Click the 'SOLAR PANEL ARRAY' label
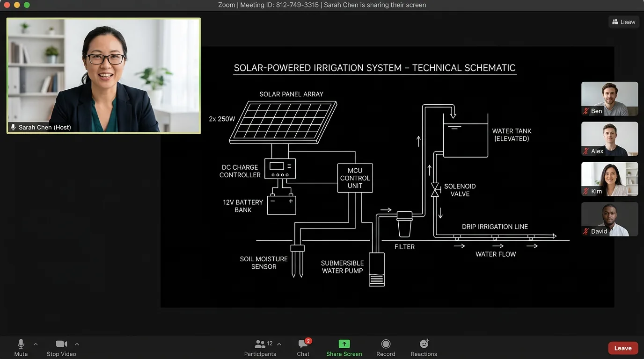The image size is (644, 359). coord(291,94)
